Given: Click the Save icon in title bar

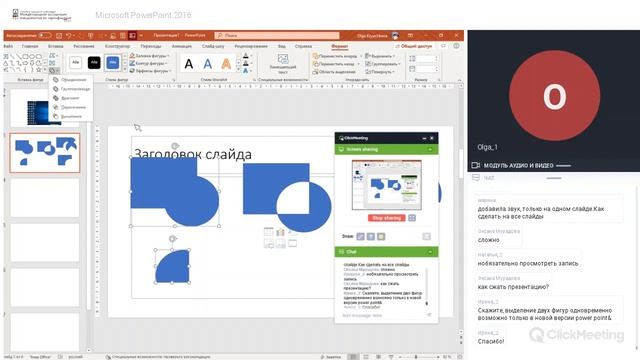Looking at the screenshot, I should point(59,36).
